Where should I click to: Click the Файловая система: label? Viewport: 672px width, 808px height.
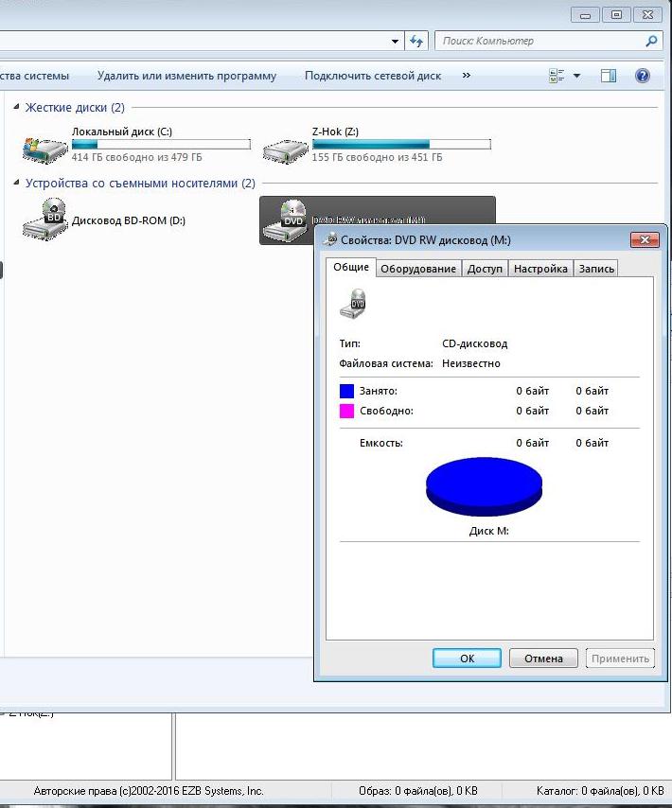tap(386, 363)
